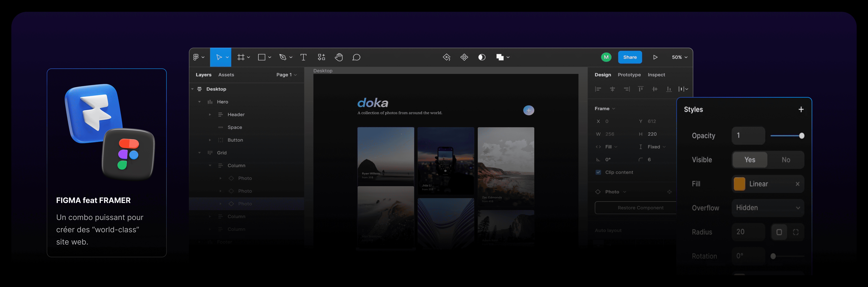The width and height of the screenshot is (868, 287).
Task: Switch to the Layers tab
Action: (204, 75)
